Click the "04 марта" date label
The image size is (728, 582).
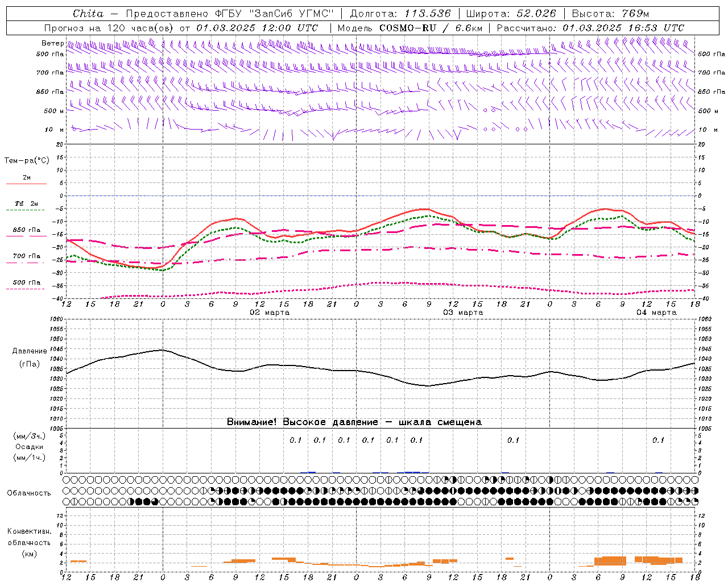tap(656, 313)
